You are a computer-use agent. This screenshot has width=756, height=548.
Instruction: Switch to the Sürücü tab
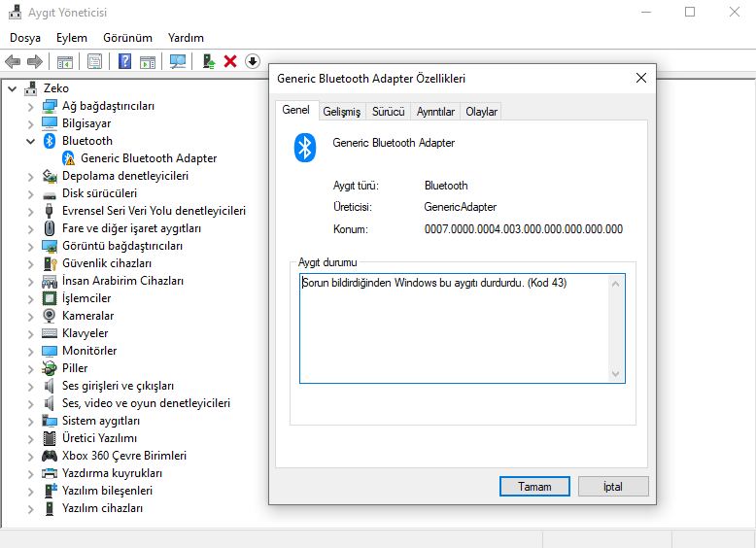(388, 112)
